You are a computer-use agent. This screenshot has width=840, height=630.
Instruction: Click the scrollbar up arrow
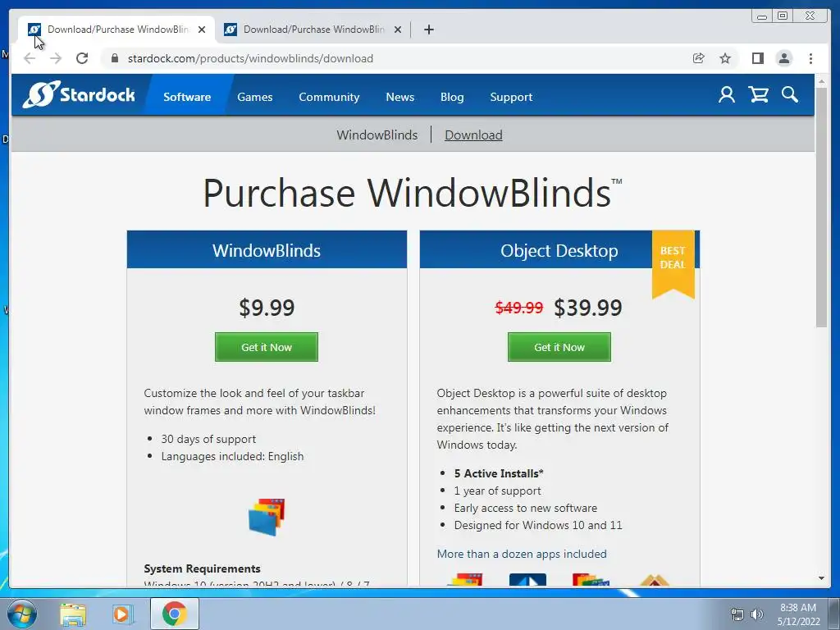[821, 81]
